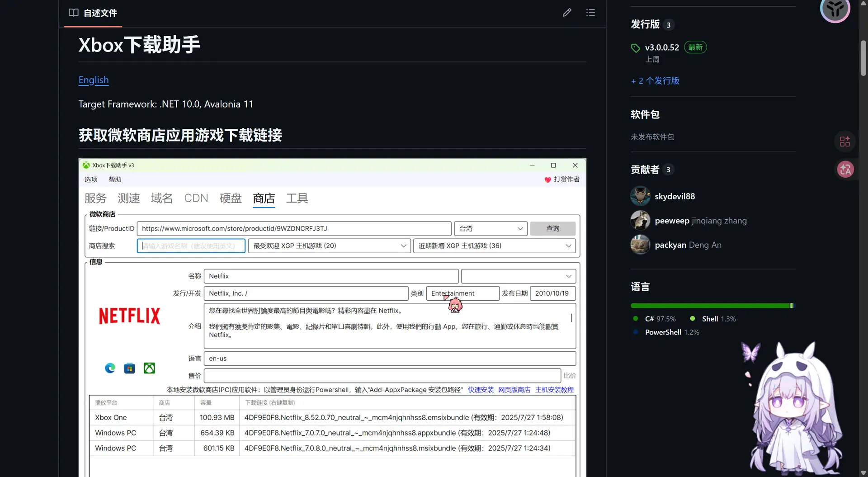Image resolution: width=868 pixels, height=477 pixels.
Task: Click the Microsoft Store icon under the Netflix logo
Action: click(x=130, y=368)
